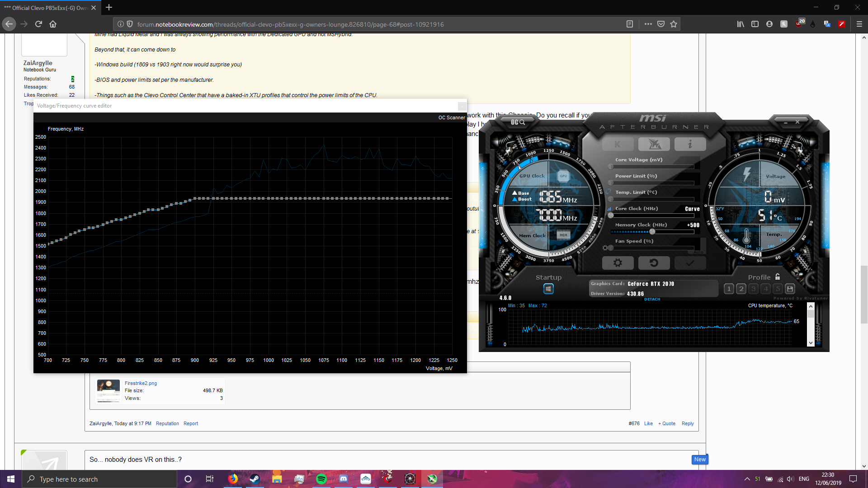Click the Temp. Limit slider handle

pos(611,199)
